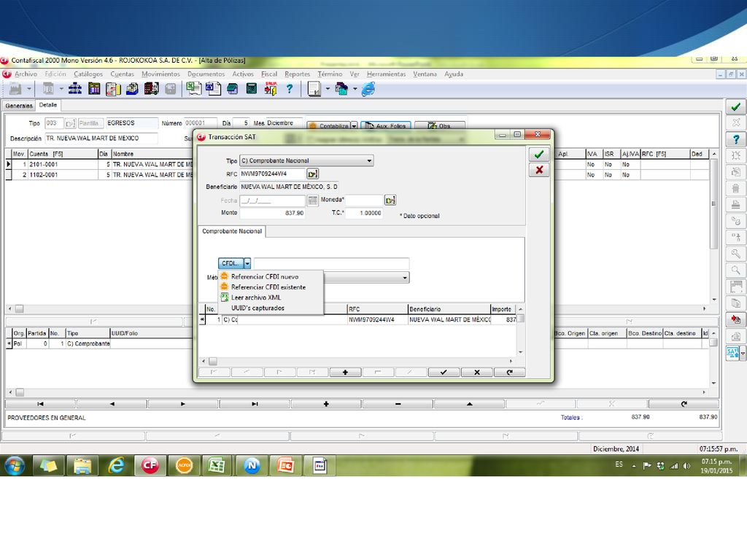Go to first record in main navigator
This screenshot has height=560, width=747.
(41, 404)
